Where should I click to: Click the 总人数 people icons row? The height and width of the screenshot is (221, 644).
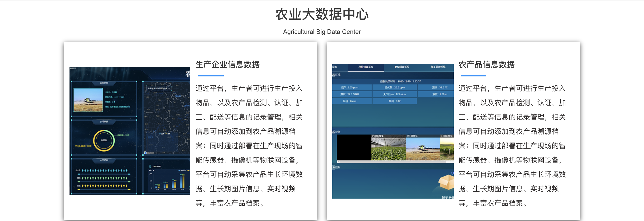104,170
